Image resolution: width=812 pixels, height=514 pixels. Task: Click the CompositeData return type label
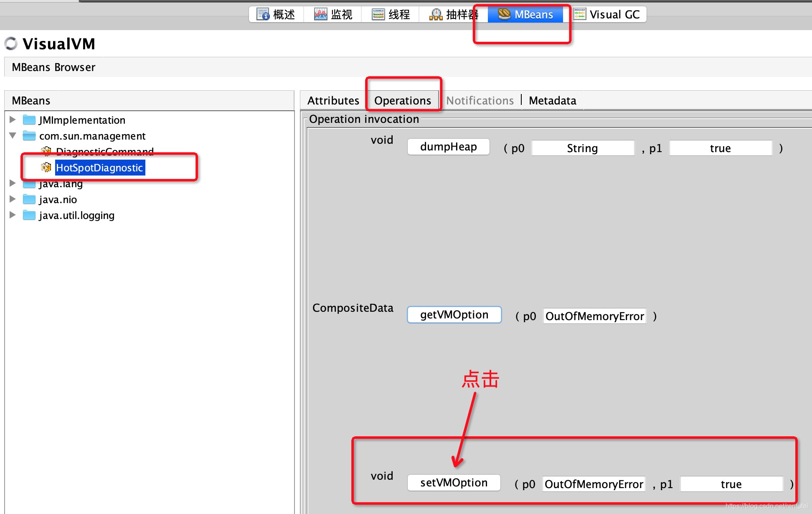point(353,308)
